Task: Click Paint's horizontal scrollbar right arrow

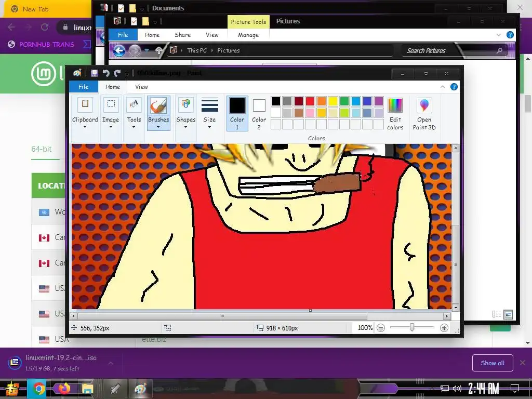Action: click(447, 316)
